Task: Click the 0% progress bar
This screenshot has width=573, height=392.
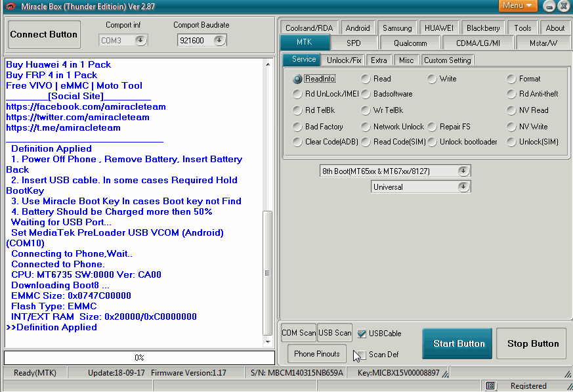Action: click(x=139, y=358)
